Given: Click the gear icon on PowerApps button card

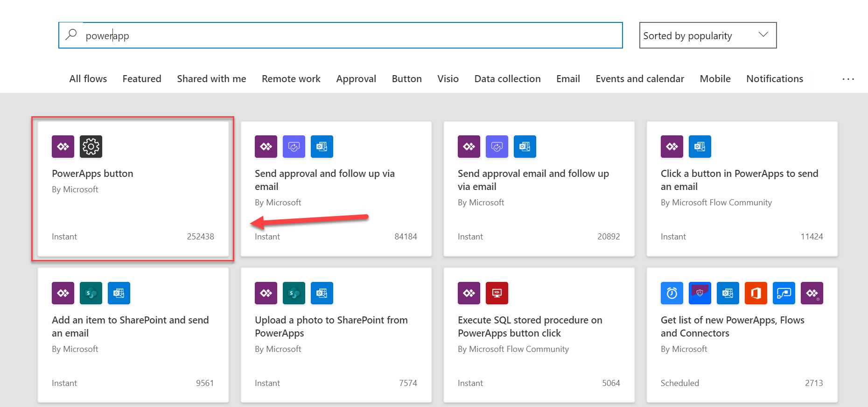Looking at the screenshot, I should (x=91, y=147).
